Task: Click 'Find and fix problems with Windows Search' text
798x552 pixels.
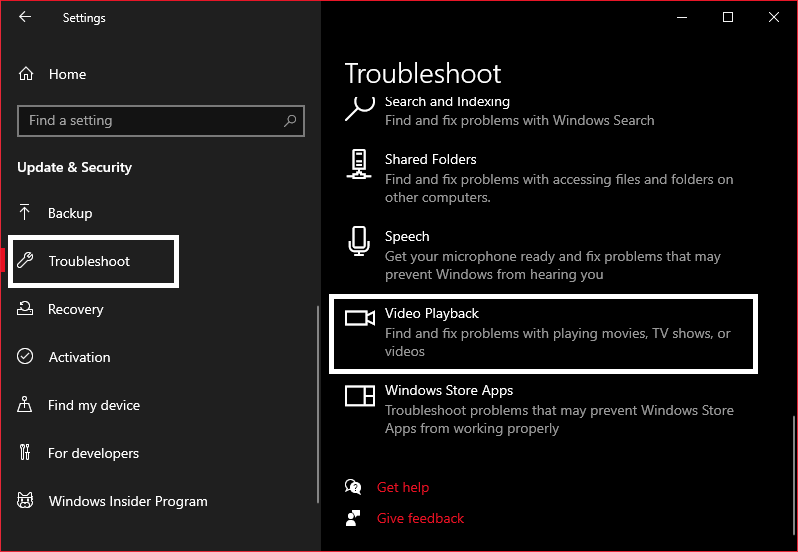Action: click(520, 121)
